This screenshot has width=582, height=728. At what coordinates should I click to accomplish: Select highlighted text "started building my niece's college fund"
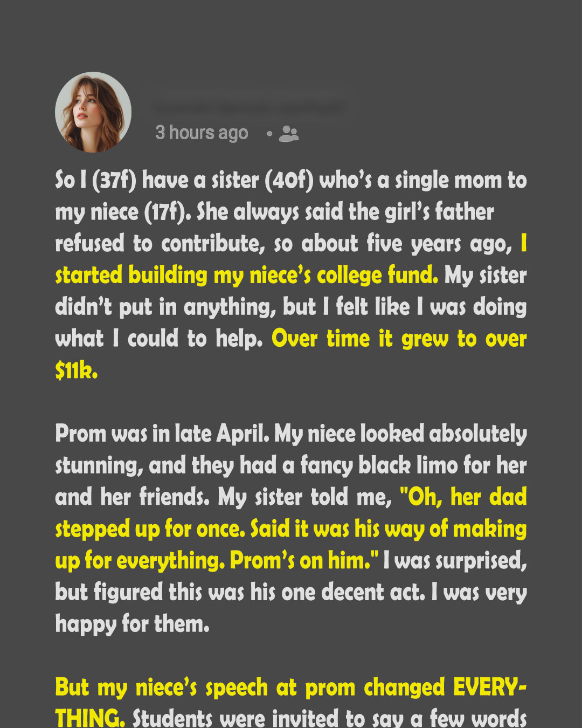pos(246,275)
